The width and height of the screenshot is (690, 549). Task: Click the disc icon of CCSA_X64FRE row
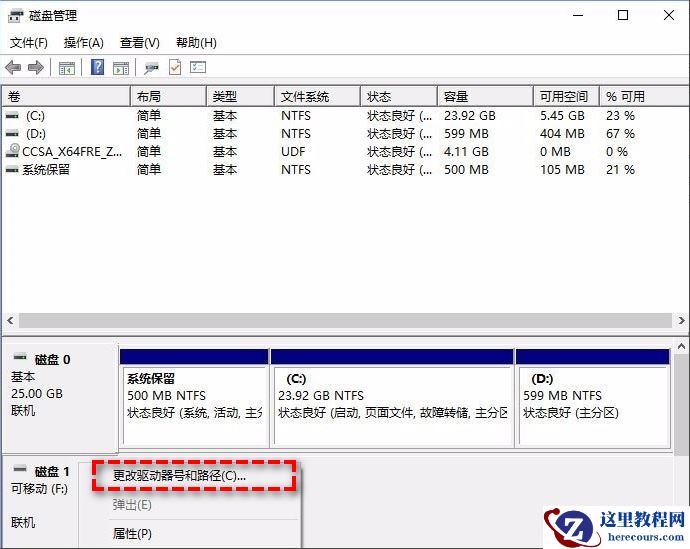point(13,150)
